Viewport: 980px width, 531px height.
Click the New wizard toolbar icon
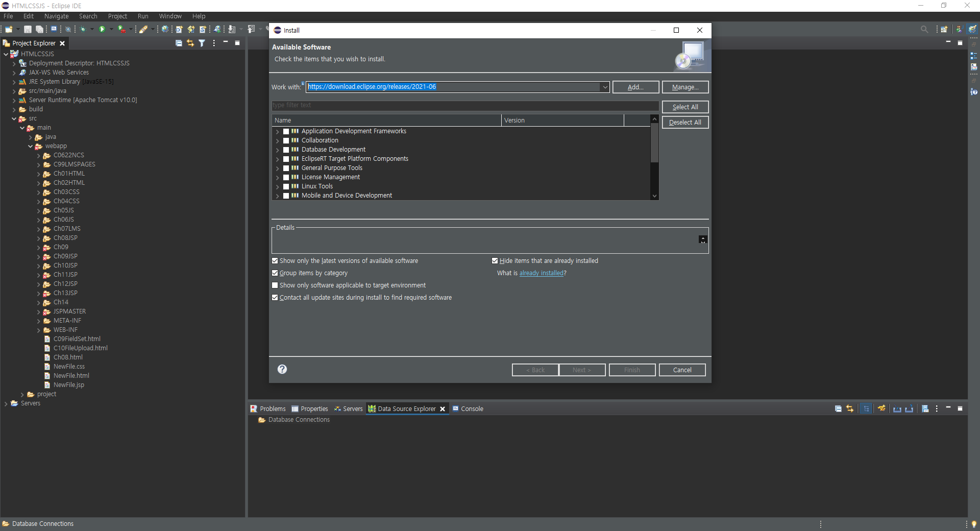(9, 29)
